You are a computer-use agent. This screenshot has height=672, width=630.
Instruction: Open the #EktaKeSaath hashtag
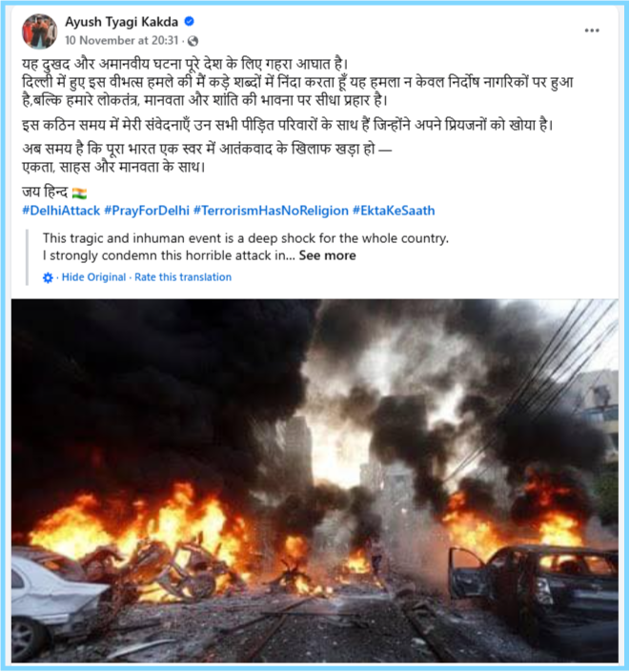[394, 211]
